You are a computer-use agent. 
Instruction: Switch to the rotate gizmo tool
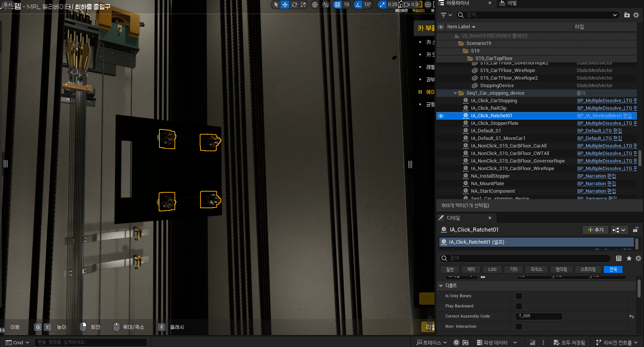click(294, 5)
